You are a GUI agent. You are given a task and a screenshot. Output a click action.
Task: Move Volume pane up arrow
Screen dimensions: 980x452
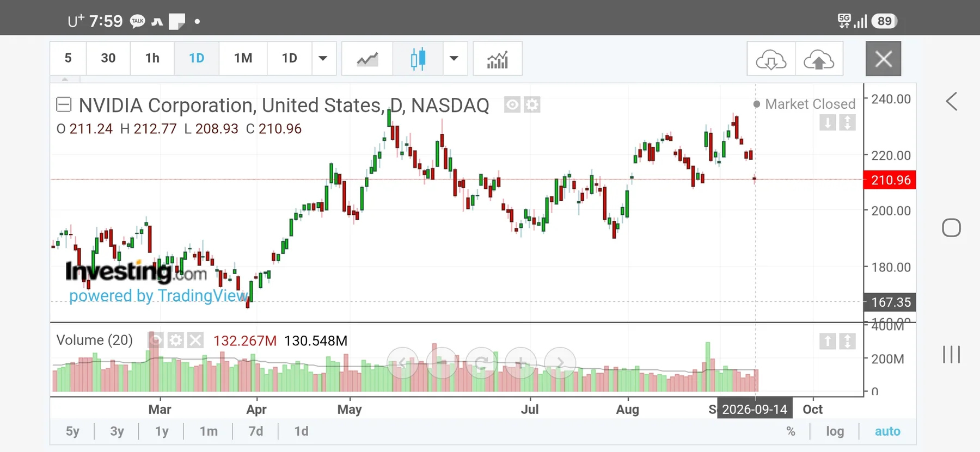pos(828,341)
